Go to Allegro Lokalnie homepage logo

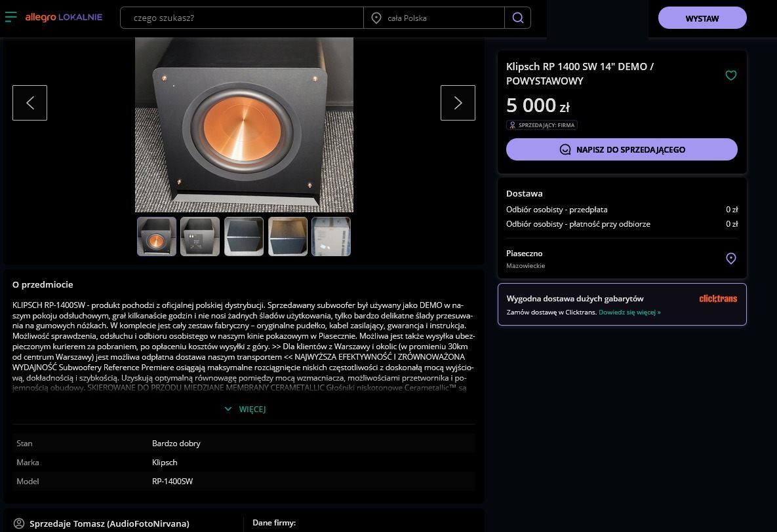pyautogui.click(x=64, y=17)
